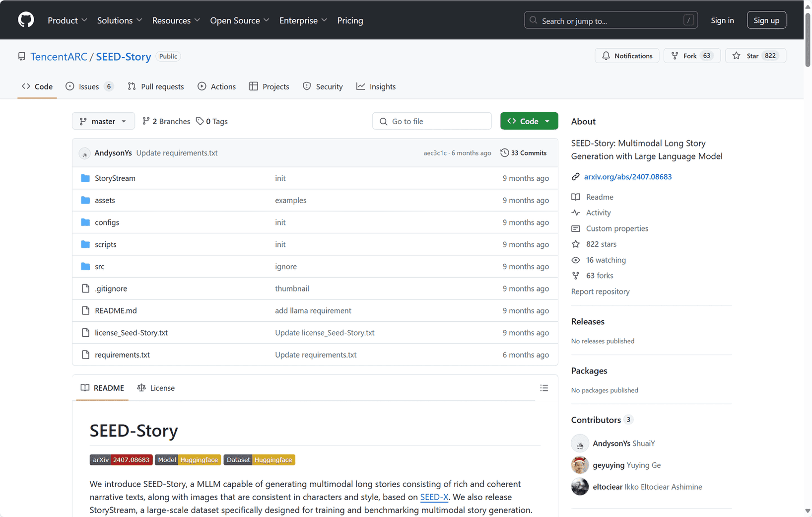Click the fork icon on the Fork button
812x517 pixels.
point(676,56)
